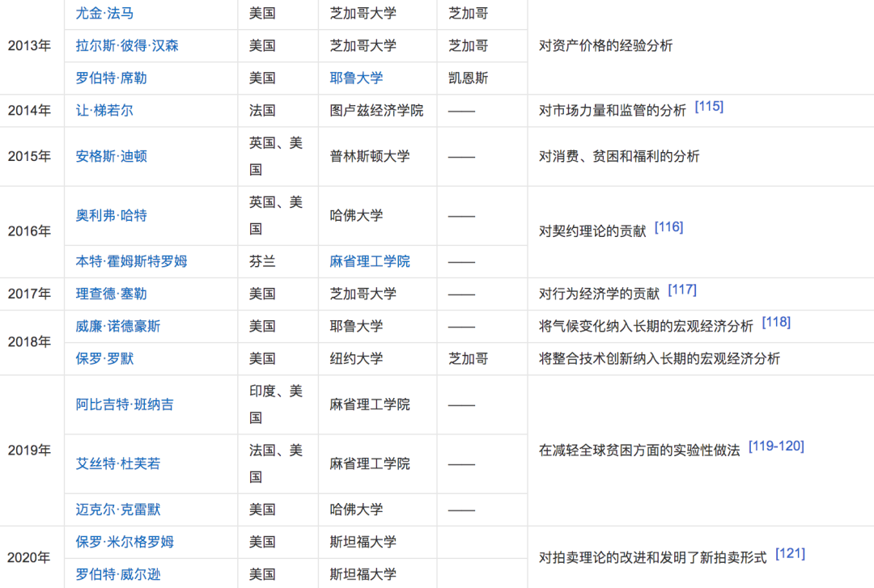This screenshot has height=588, width=874.
Task: Select the 2015年 year cell
Action: click(x=32, y=156)
